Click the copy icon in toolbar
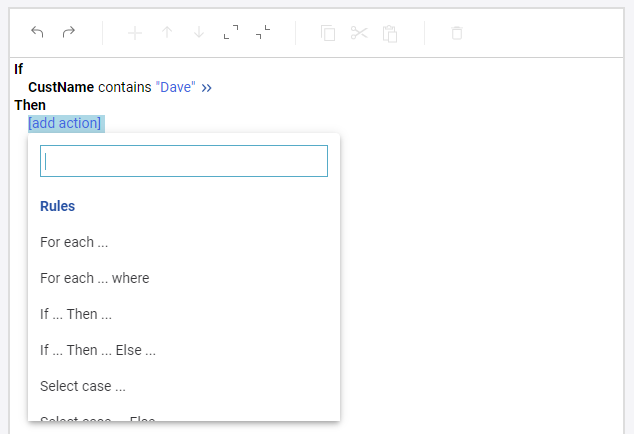 point(328,33)
